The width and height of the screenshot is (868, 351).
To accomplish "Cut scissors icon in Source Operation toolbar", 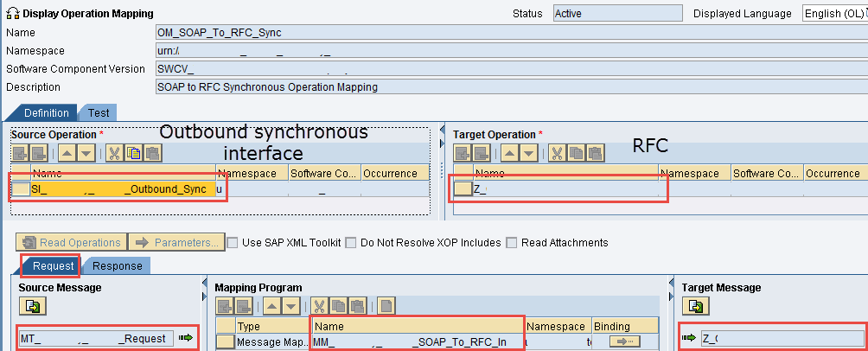I will 115,153.
